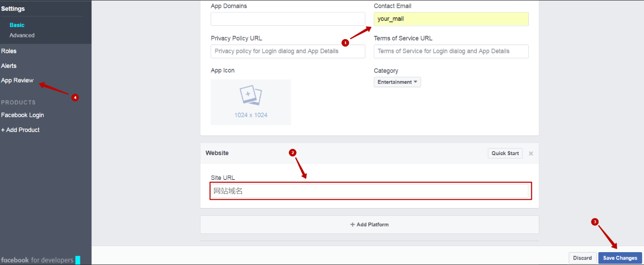Open Settings in the sidebar
Screen dimensions: 644x265
pyautogui.click(x=13, y=9)
